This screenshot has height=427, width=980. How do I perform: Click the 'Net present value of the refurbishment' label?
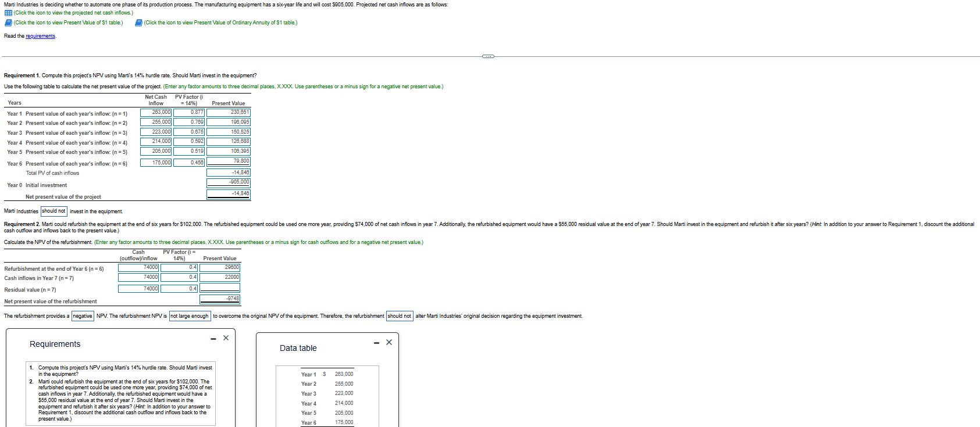(x=51, y=302)
